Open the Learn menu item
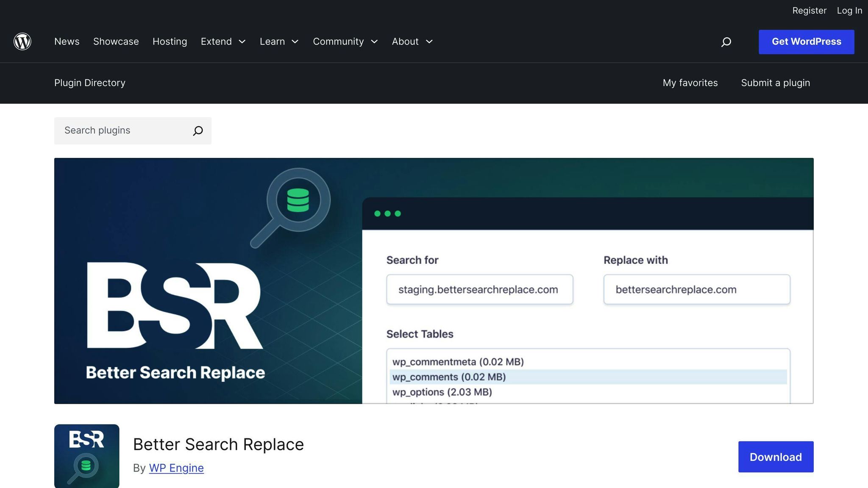 point(272,42)
